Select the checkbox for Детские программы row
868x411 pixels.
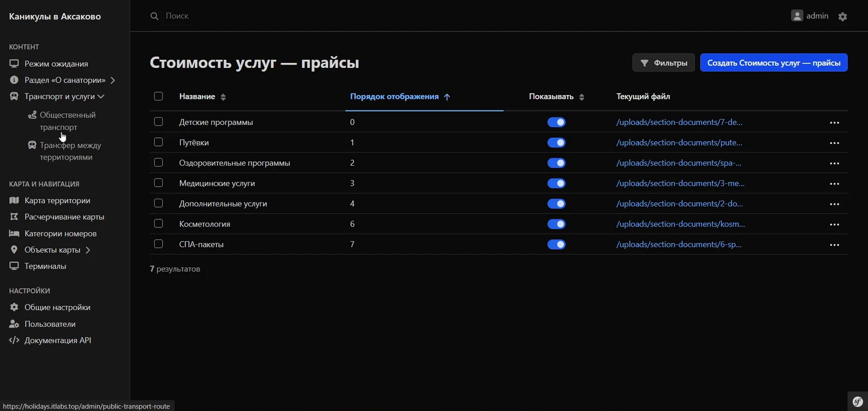click(x=158, y=122)
